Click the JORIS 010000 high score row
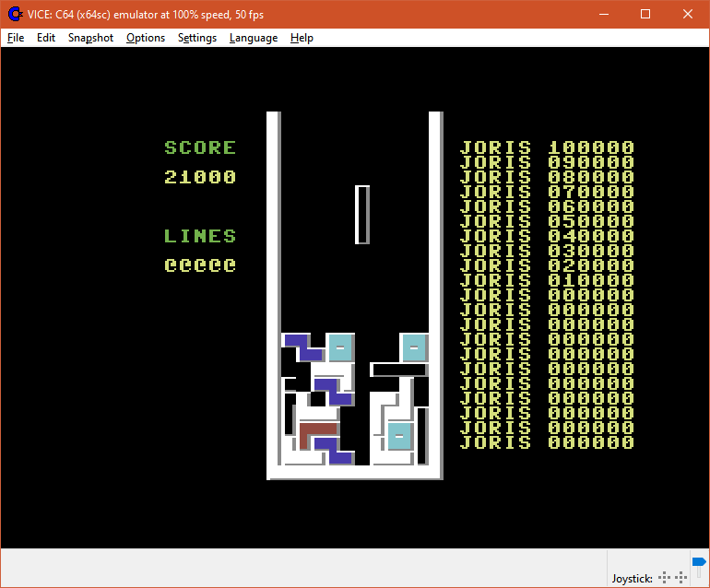The height and width of the screenshot is (588, 710). 547,280
